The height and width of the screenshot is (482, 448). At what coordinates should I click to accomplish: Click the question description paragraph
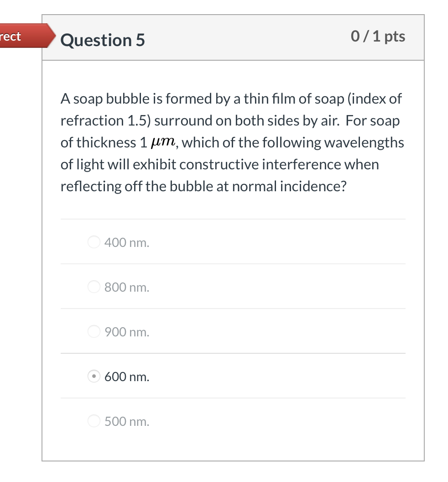pyautogui.click(x=232, y=142)
